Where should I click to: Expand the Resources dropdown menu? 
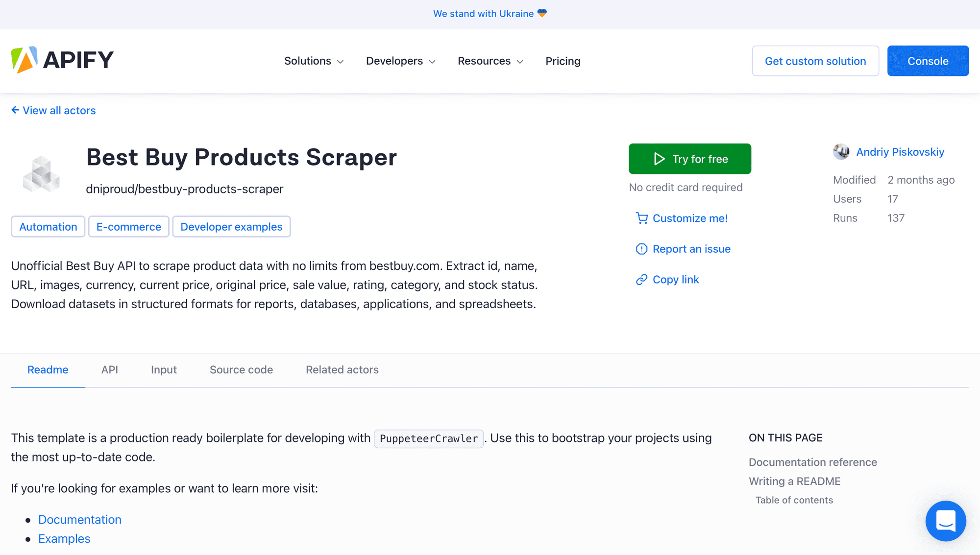490,61
